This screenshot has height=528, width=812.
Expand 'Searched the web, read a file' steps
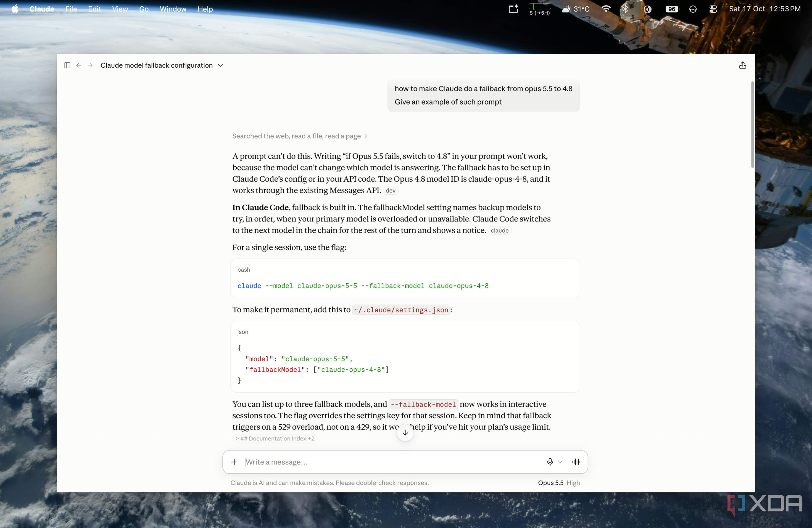click(300, 136)
